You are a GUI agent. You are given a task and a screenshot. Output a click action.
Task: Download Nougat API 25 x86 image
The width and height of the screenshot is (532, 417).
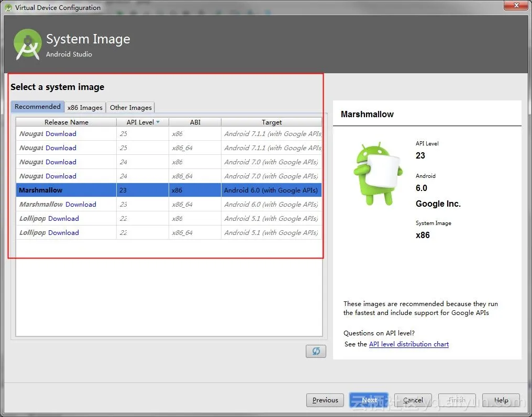pos(61,133)
